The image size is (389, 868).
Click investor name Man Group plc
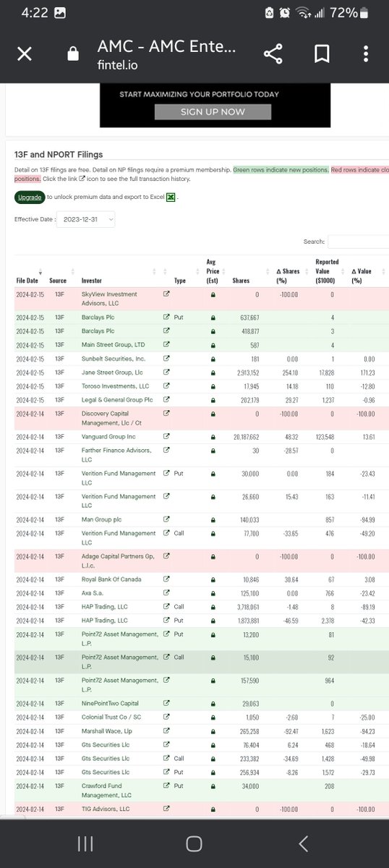[102, 519]
